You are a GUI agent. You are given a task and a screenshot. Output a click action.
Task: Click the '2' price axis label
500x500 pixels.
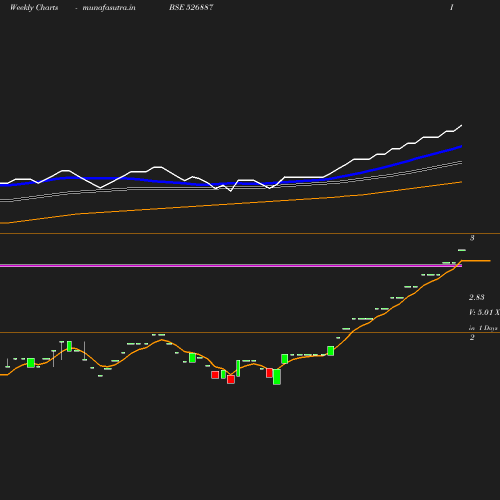coord(472,337)
